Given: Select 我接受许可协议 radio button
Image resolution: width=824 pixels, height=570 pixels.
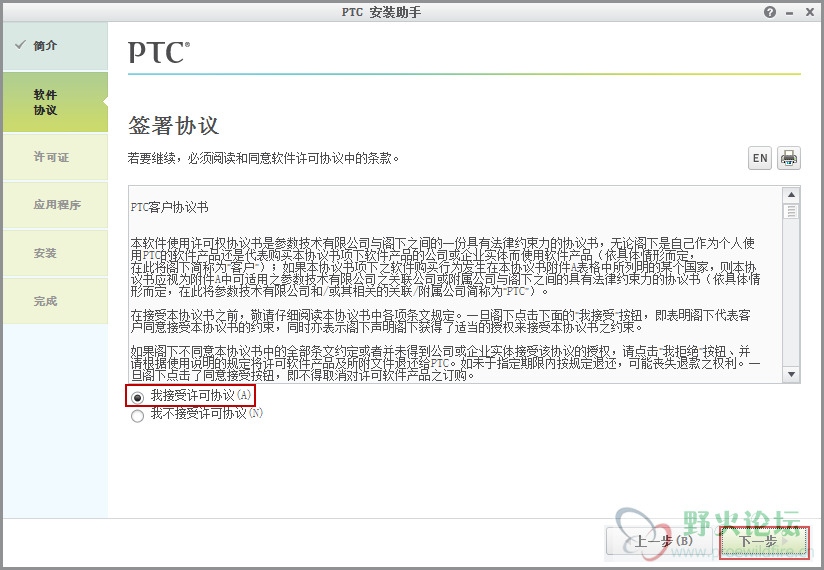Looking at the screenshot, I should (x=137, y=397).
